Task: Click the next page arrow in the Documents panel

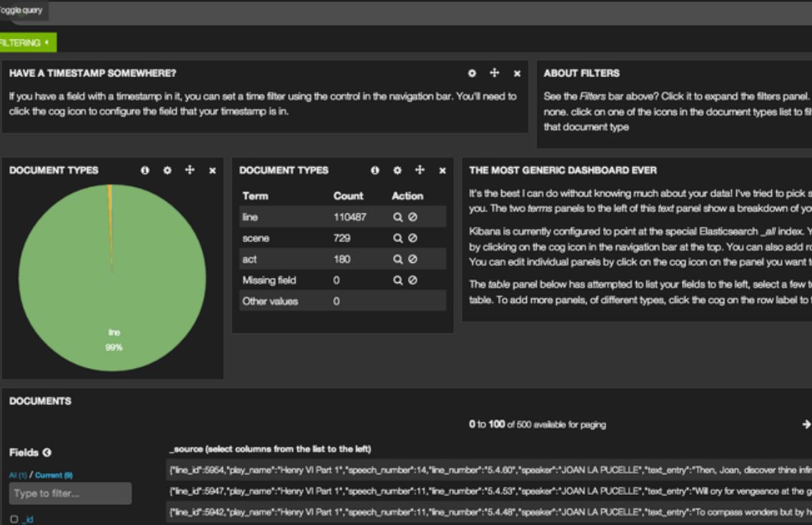Action: click(x=807, y=424)
